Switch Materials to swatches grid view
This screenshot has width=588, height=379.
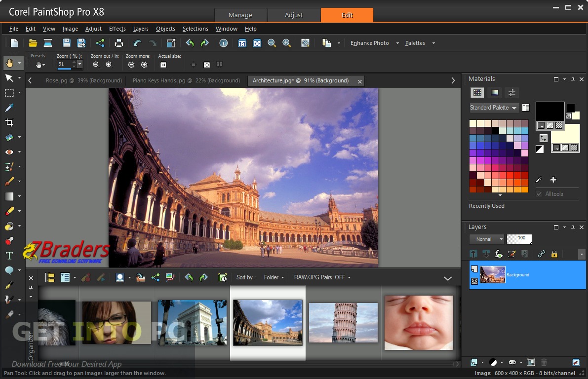(477, 93)
